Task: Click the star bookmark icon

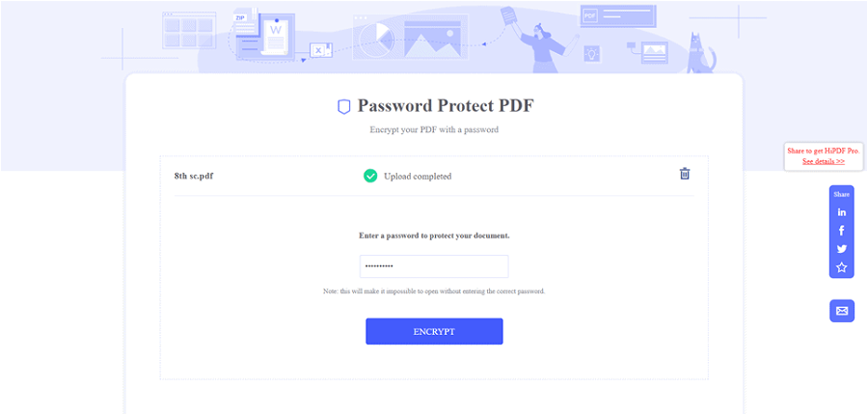Action: [841, 267]
